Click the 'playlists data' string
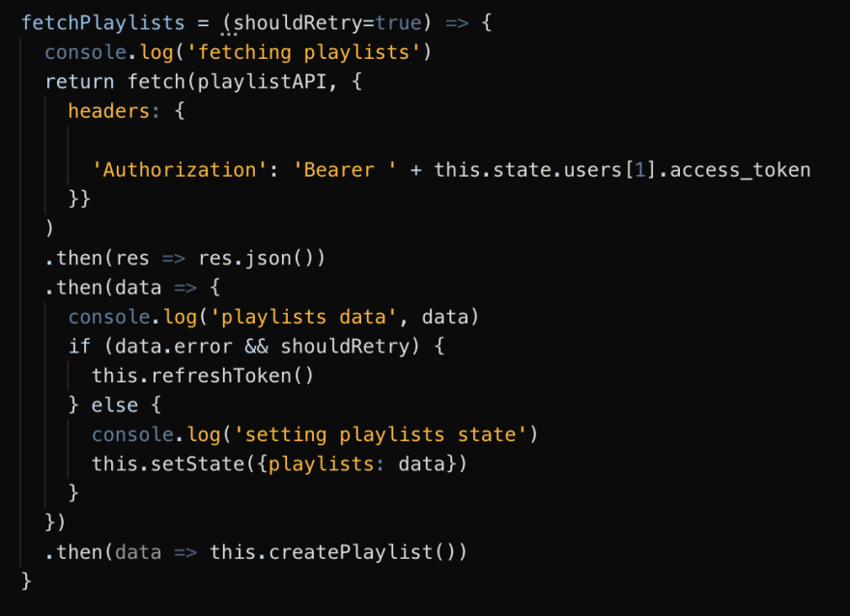The image size is (850, 616). [303, 317]
